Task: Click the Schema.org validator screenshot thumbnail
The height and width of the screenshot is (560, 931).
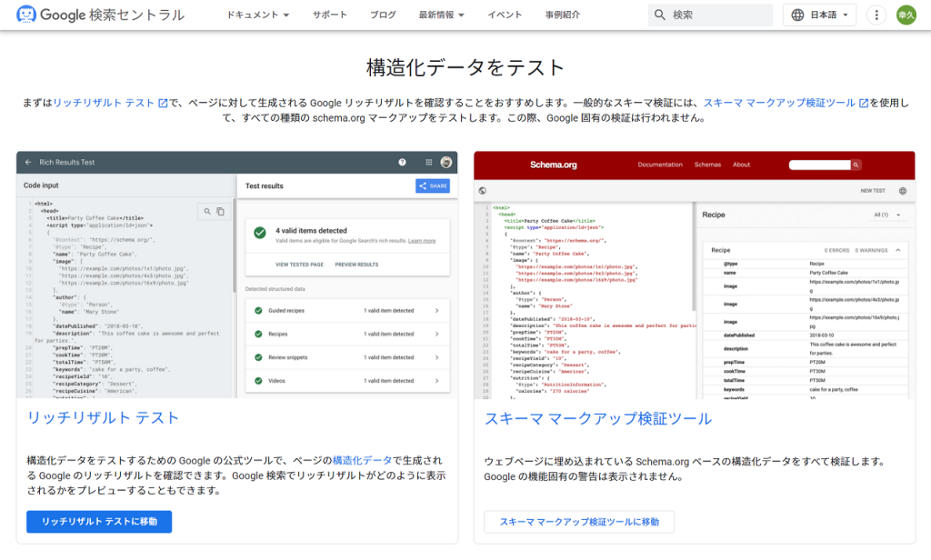Action: (694, 275)
